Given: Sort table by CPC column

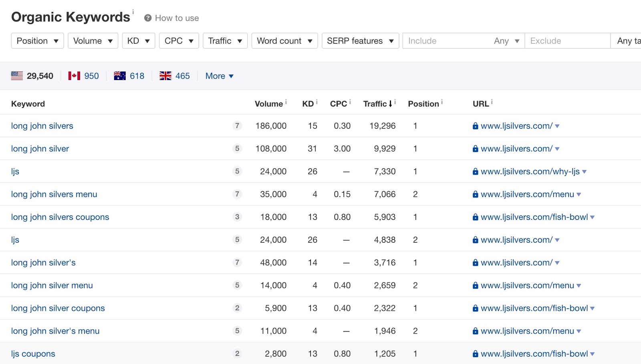Looking at the screenshot, I should pos(339,104).
